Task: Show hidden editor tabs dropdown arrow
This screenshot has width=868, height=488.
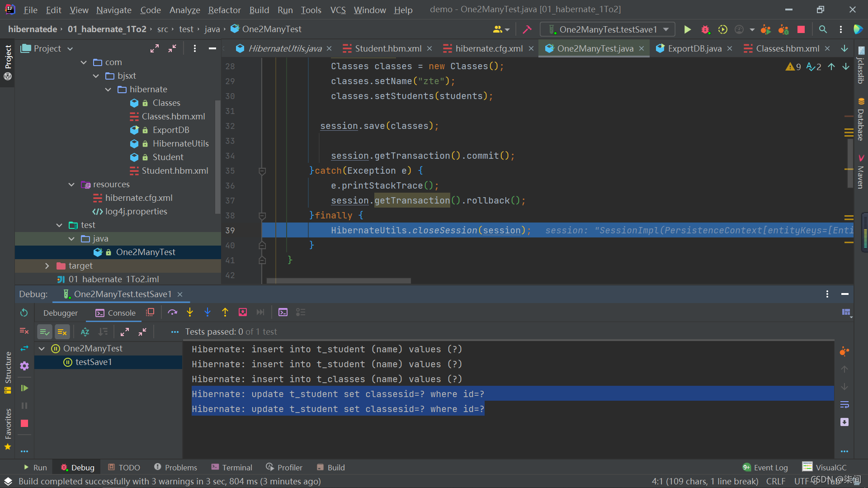Action: pyautogui.click(x=844, y=48)
